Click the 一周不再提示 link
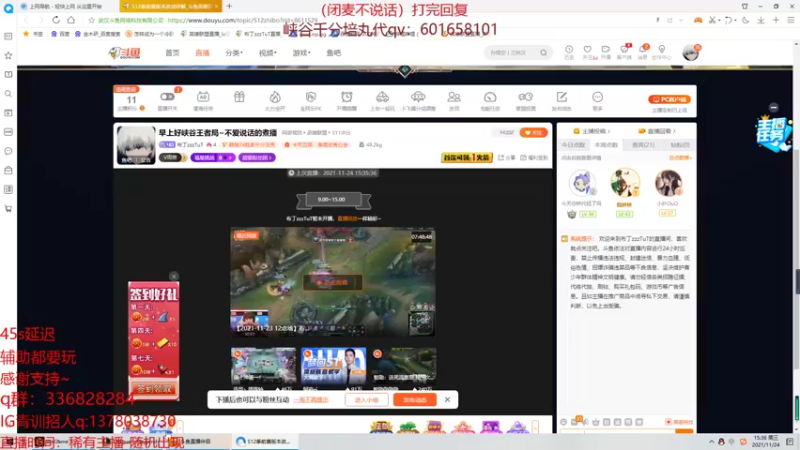The image size is (800, 450). point(311,399)
